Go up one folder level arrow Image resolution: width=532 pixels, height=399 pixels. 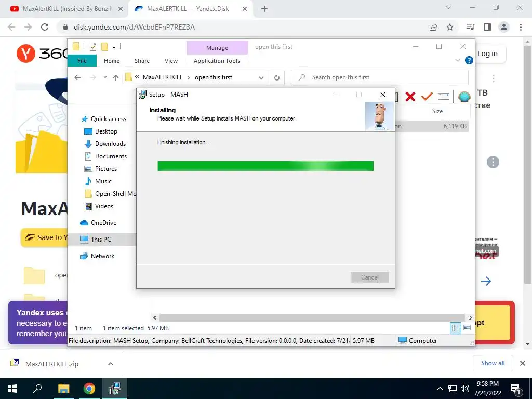pos(116,78)
